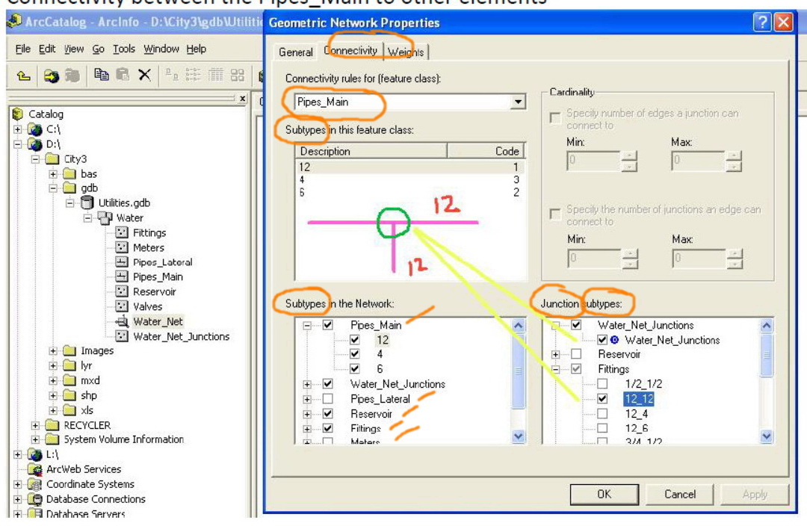Image resolution: width=807 pixels, height=532 pixels.
Task: Expand the Images folder node
Action: (x=52, y=351)
